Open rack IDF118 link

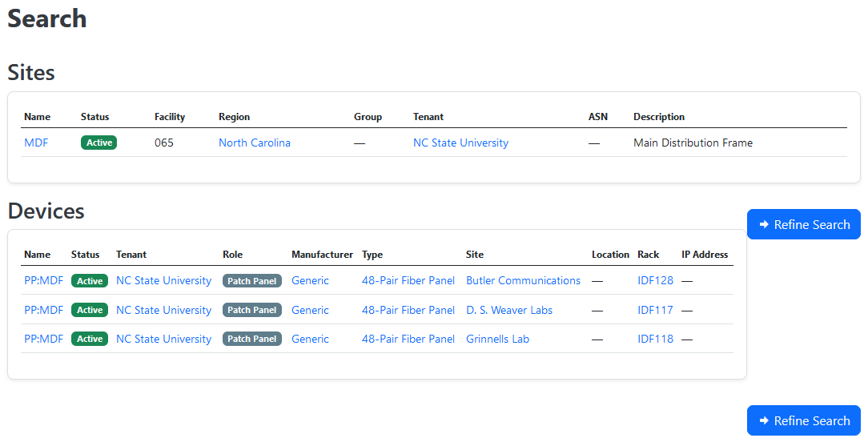(x=655, y=339)
